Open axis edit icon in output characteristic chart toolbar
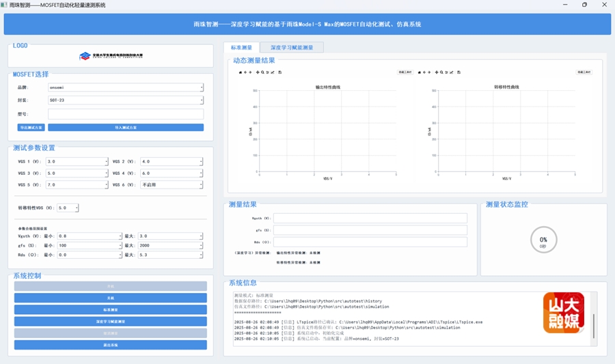This screenshot has width=615, height=364. (x=273, y=72)
